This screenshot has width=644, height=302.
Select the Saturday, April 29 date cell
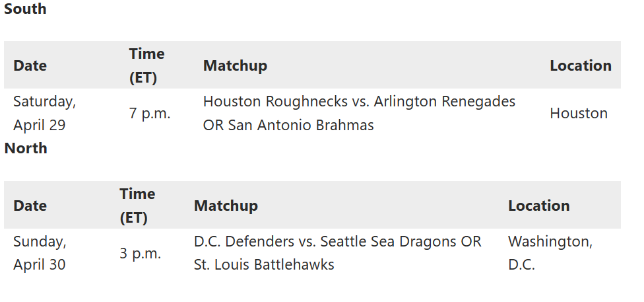tap(44, 113)
